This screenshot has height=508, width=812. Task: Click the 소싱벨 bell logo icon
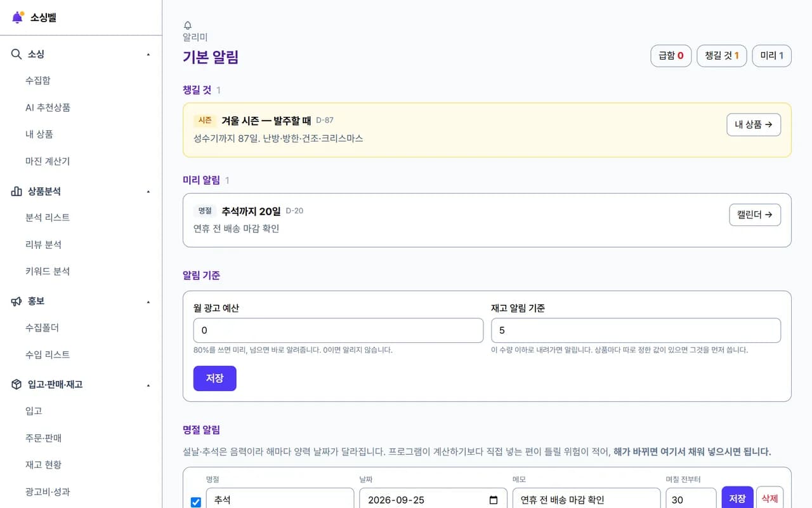18,17
